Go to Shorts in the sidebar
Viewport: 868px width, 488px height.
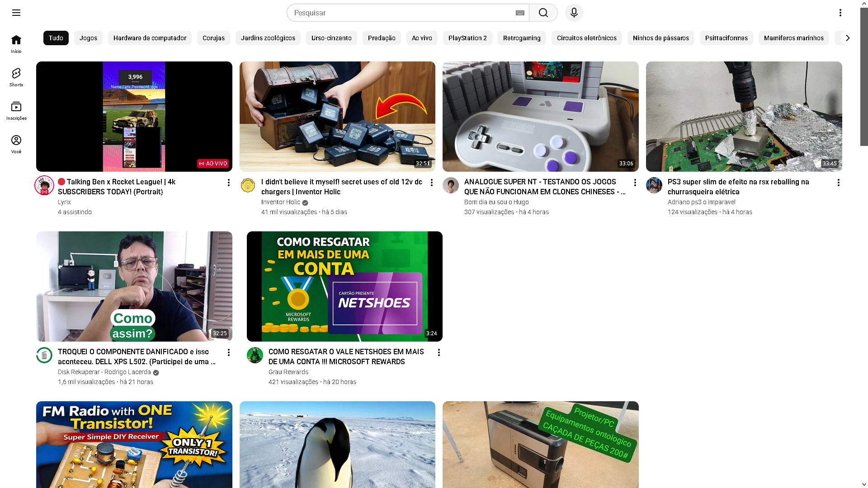click(x=16, y=77)
